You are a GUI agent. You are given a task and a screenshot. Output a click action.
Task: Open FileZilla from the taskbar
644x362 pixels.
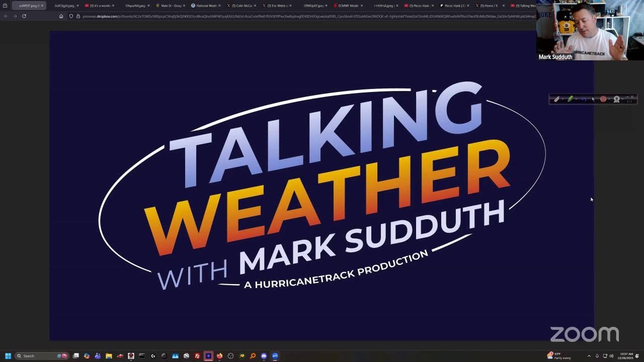pyautogui.click(x=197, y=356)
